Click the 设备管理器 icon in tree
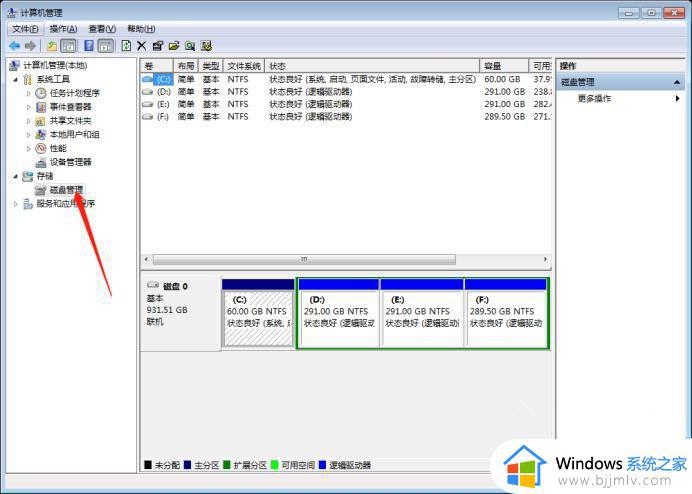This screenshot has width=692, height=494. pos(41,162)
